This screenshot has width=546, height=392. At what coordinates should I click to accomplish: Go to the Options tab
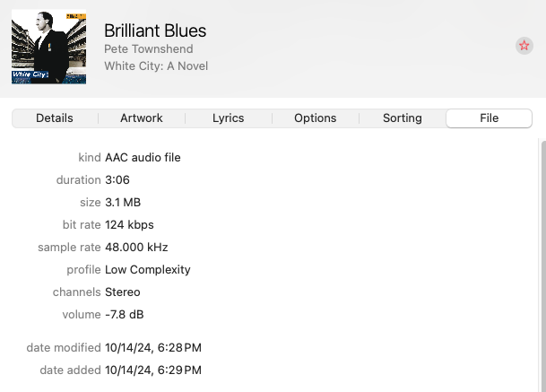tap(315, 118)
